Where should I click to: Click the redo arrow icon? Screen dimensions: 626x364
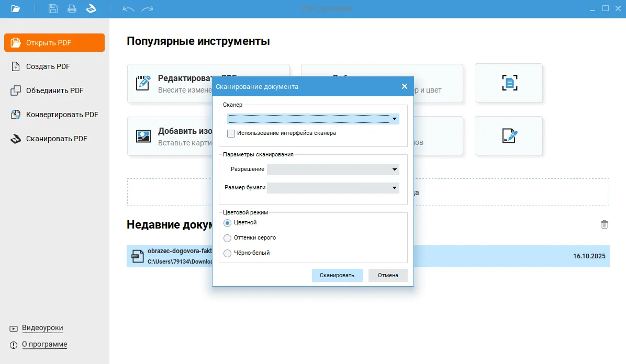pos(148,9)
